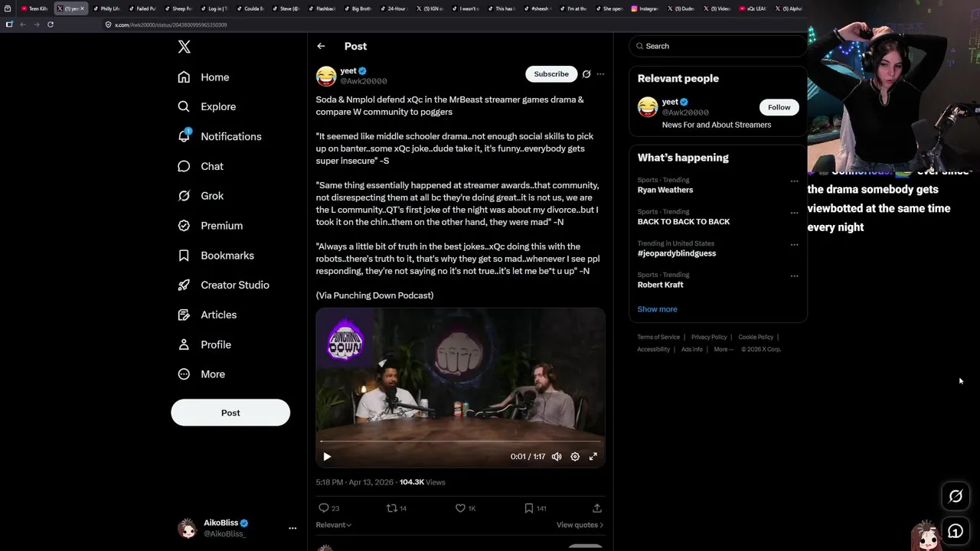Screen dimensions: 980x551
Task: Switch to the Big Brother browser tab
Action: pos(359,8)
